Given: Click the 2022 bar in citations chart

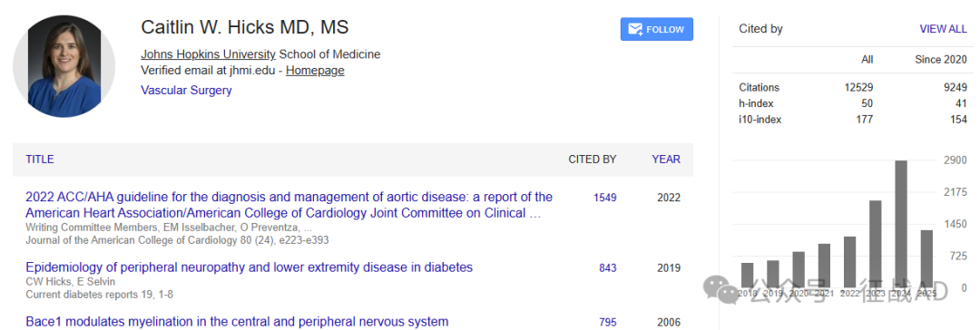Looking at the screenshot, I should [x=849, y=262].
